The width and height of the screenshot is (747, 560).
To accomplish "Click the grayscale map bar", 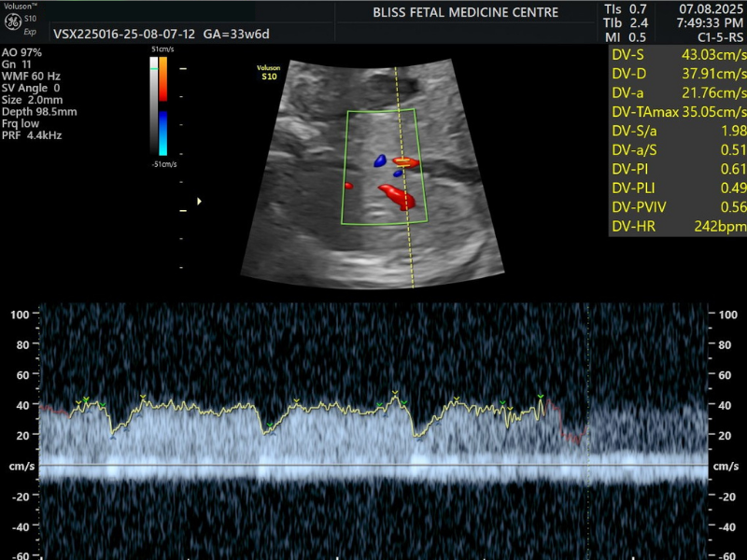I will tap(154, 105).
